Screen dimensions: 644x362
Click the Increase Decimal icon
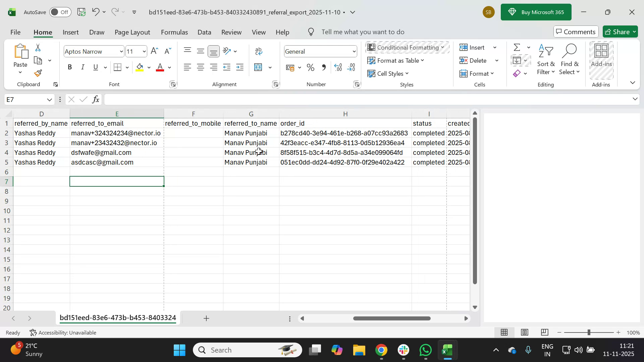click(x=338, y=67)
